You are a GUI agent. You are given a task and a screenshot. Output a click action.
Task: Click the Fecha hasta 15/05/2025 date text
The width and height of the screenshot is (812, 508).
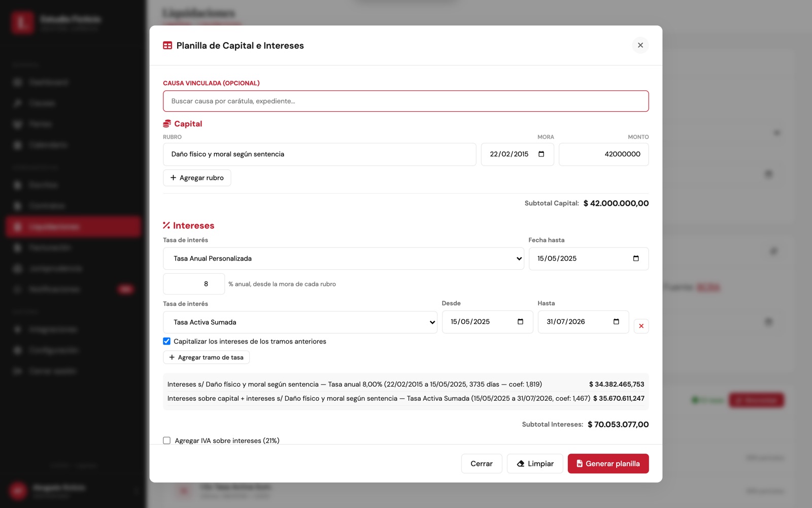click(557, 259)
